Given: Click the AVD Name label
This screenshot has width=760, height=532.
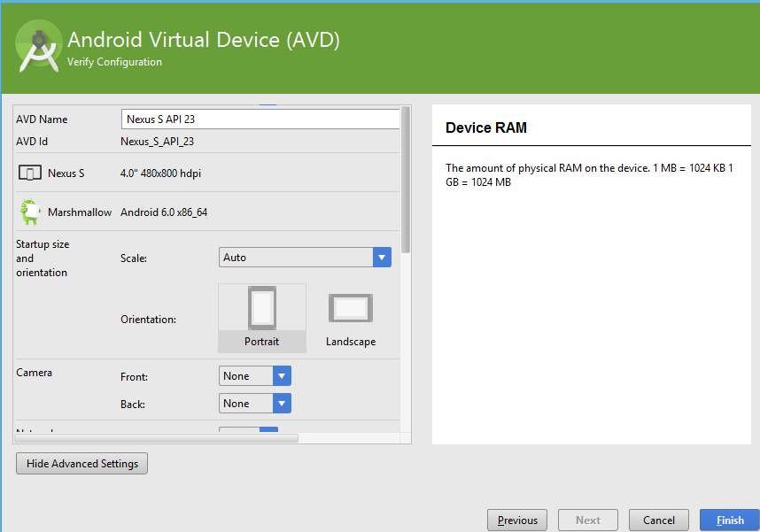Looking at the screenshot, I should tap(42, 120).
